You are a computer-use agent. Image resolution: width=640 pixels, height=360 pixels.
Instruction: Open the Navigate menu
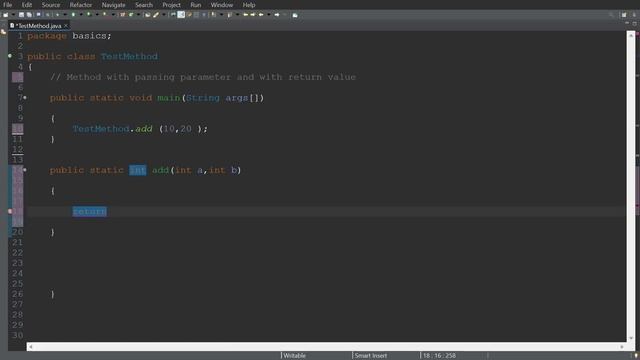pyautogui.click(x=113, y=5)
